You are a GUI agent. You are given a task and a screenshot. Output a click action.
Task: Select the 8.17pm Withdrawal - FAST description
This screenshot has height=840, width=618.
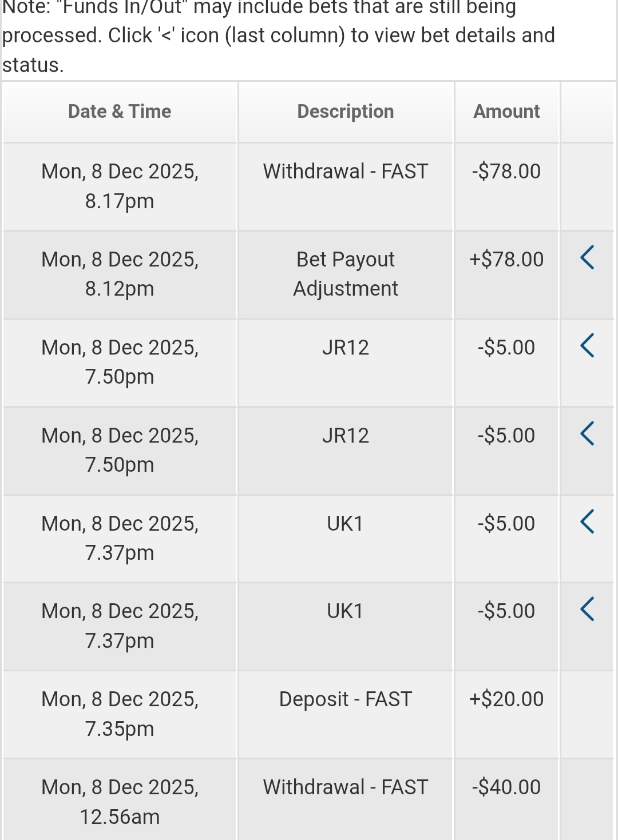pos(346,172)
